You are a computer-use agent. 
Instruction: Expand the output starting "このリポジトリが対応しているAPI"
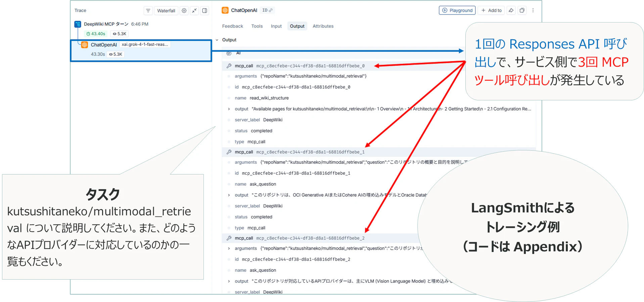coord(229,282)
